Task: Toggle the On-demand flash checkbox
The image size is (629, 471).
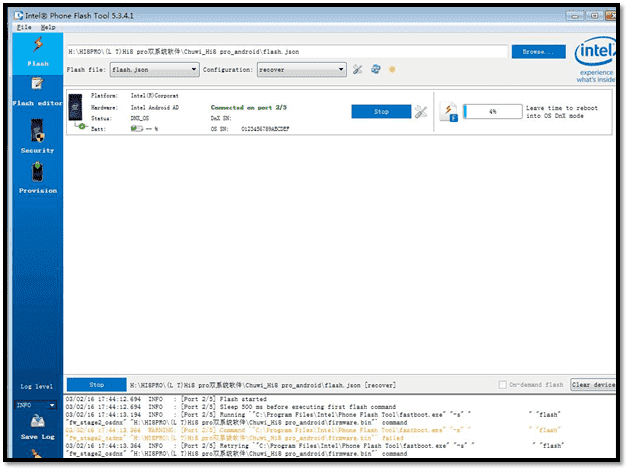Action: (x=502, y=385)
